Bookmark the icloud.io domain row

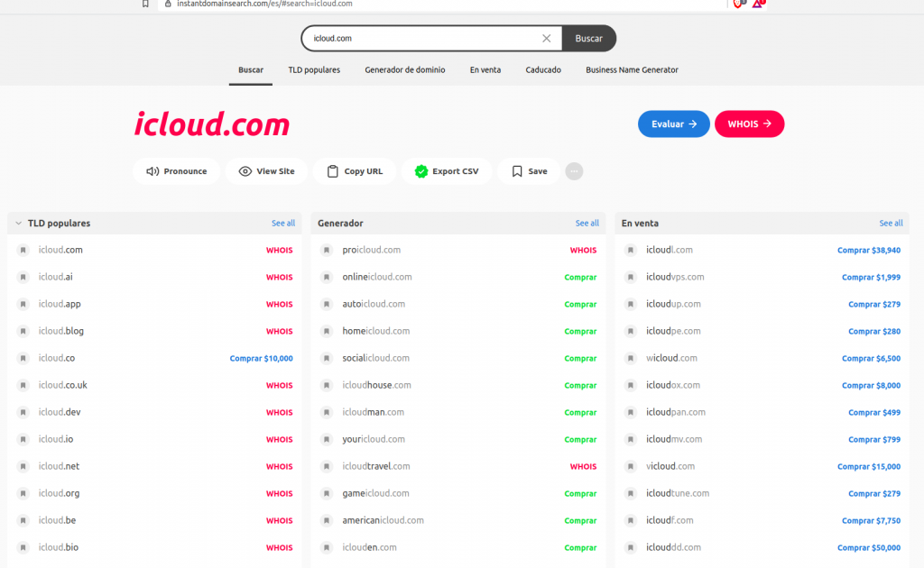[x=23, y=440]
